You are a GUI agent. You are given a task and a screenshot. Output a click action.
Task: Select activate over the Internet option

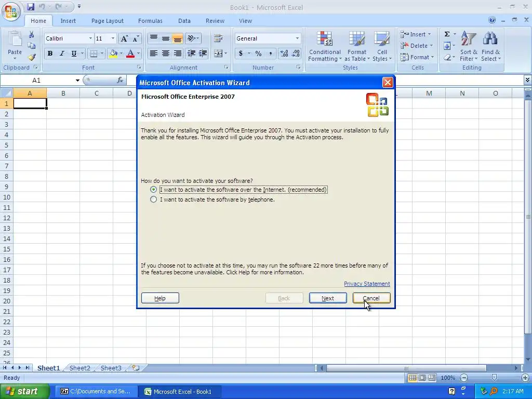tap(153, 189)
